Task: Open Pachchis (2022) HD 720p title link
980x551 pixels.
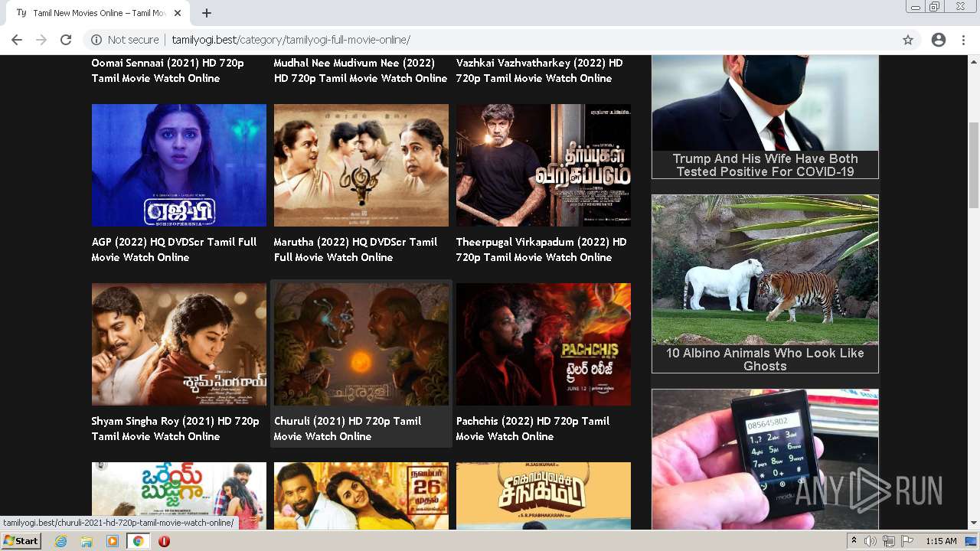Action: coord(533,429)
